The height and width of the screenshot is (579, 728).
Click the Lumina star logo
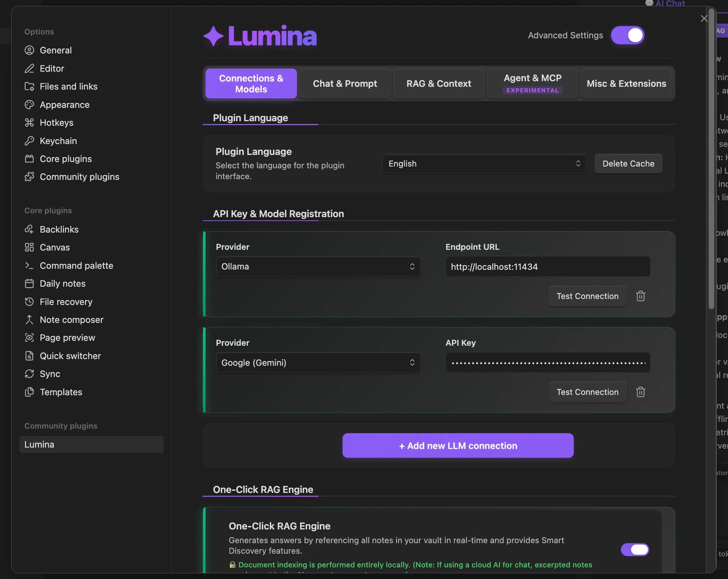tap(213, 36)
